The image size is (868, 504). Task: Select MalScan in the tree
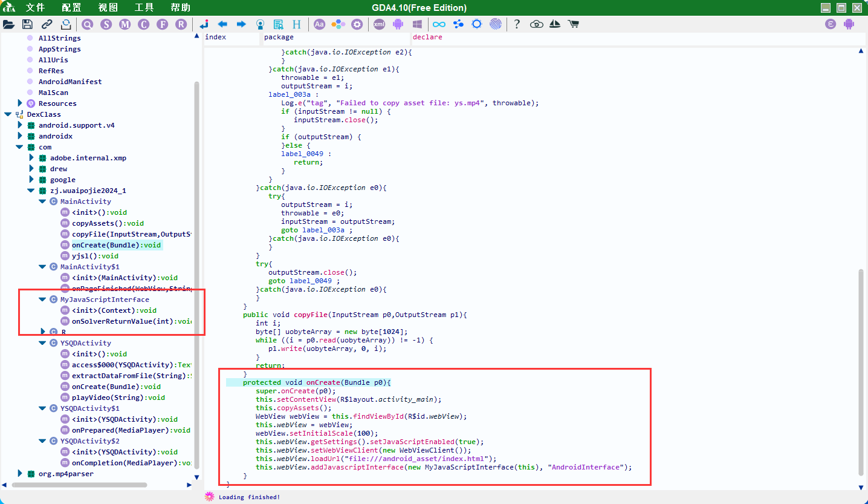[x=53, y=93]
